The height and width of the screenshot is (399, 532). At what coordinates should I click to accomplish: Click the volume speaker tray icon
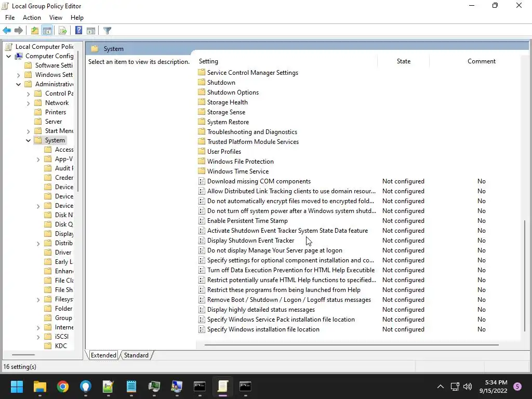click(468, 387)
